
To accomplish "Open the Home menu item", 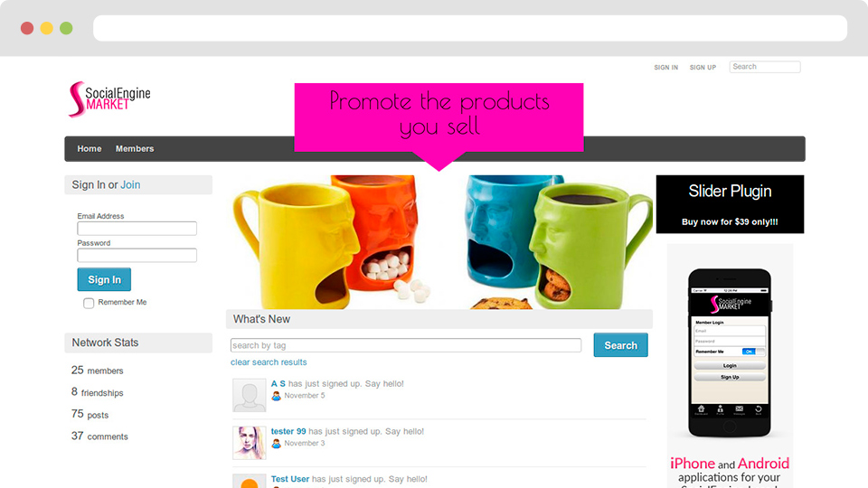I will [x=90, y=149].
